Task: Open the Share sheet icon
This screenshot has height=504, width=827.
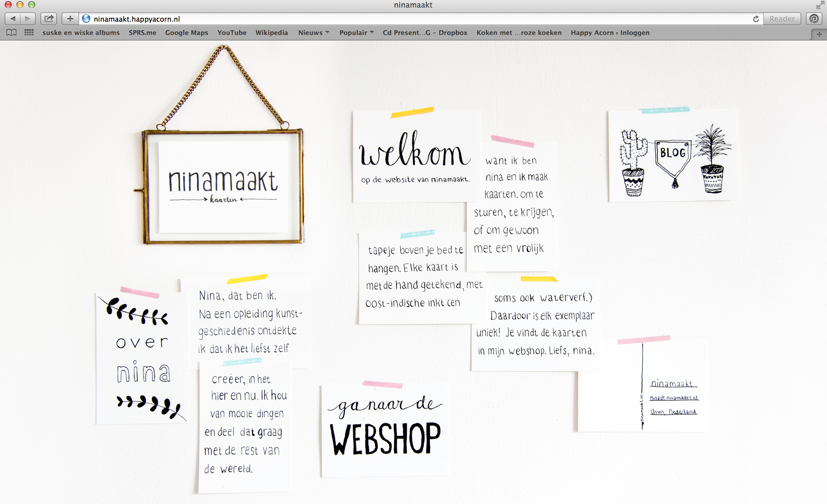Action: 49,19
